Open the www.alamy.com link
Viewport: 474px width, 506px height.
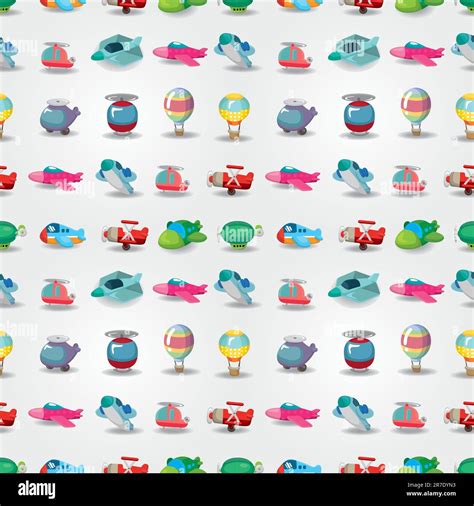pos(431,494)
